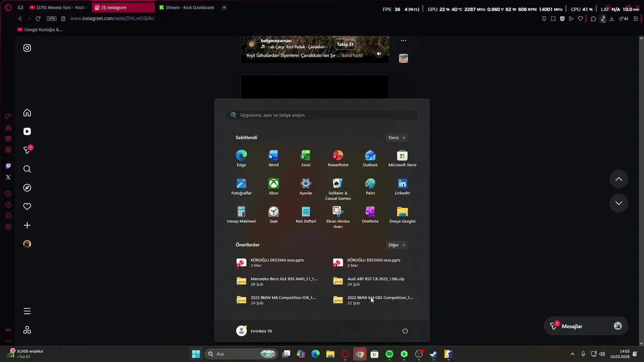Screen dimensions: 644x362
Task: Launch PowerPoint from pinned apps
Action: (338, 158)
